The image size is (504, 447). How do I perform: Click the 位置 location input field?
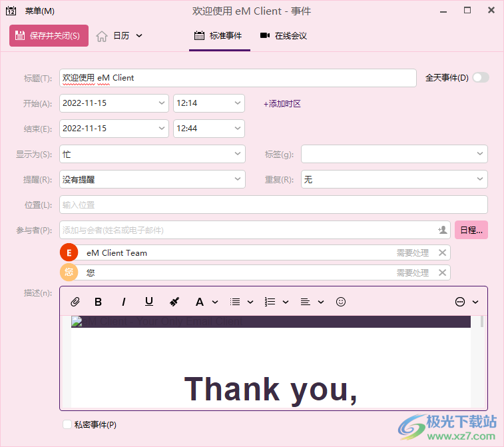(x=274, y=205)
